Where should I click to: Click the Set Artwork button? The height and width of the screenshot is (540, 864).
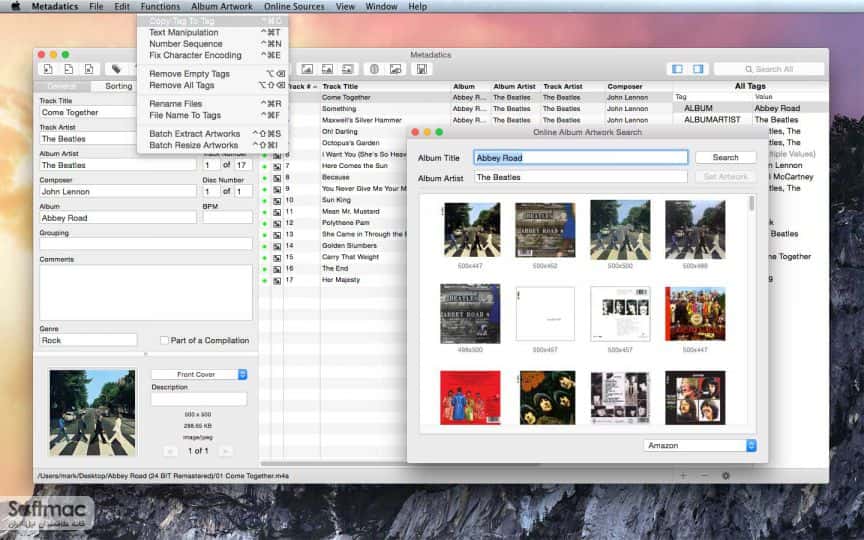tap(725, 176)
